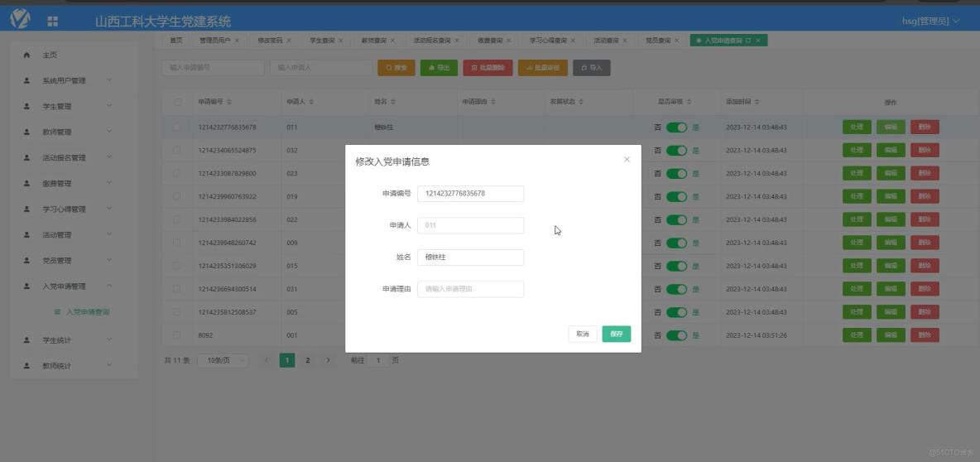The height and width of the screenshot is (462, 980).
Task: Close the 学生查询 tab via its X
Action: (341, 40)
